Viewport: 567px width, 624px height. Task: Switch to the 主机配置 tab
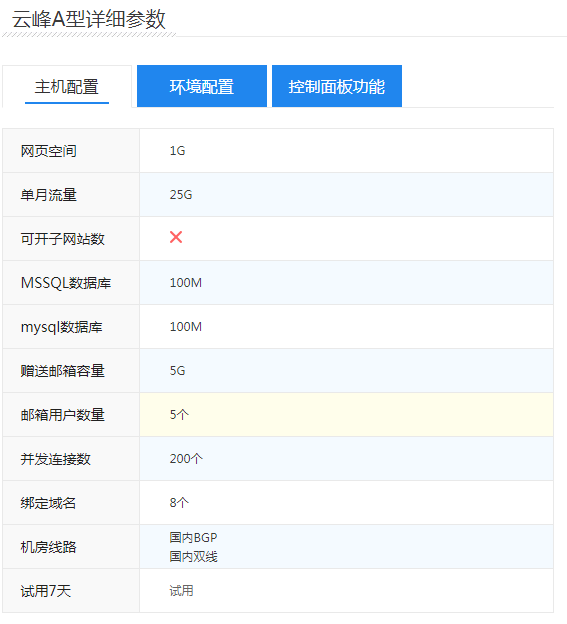(x=67, y=86)
